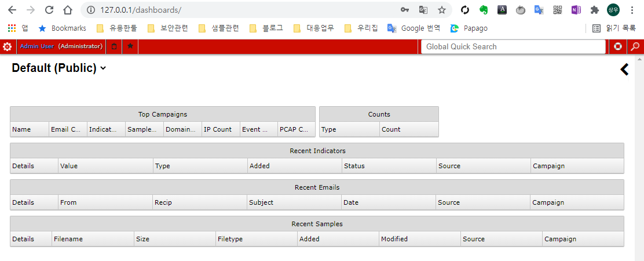Open the 샘플관련 bookmark folder
644x261 pixels.
[x=219, y=28]
